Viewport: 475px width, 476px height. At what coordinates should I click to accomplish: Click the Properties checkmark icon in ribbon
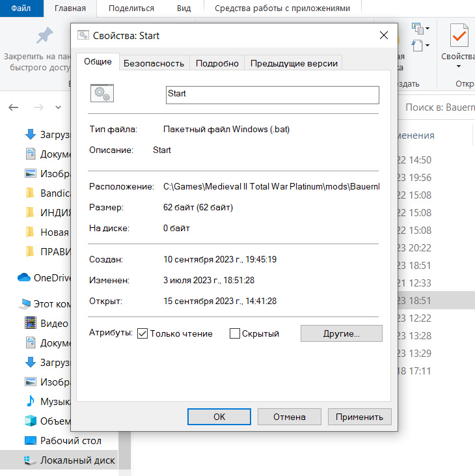459,35
